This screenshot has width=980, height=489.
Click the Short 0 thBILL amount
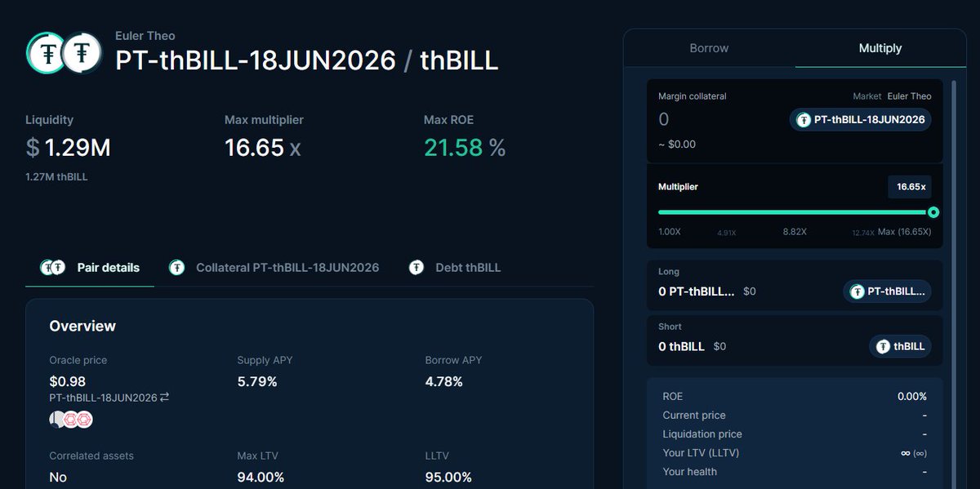click(x=681, y=346)
